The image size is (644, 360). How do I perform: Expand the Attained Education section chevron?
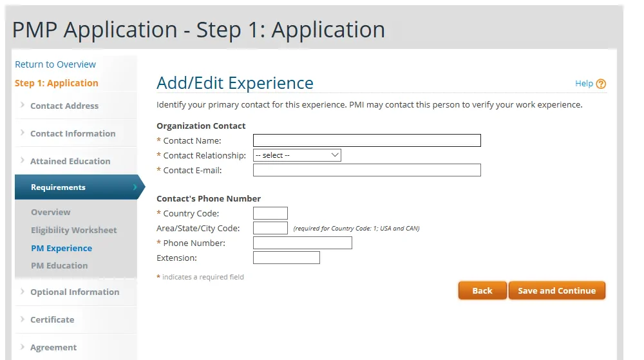tap(23, 161)
